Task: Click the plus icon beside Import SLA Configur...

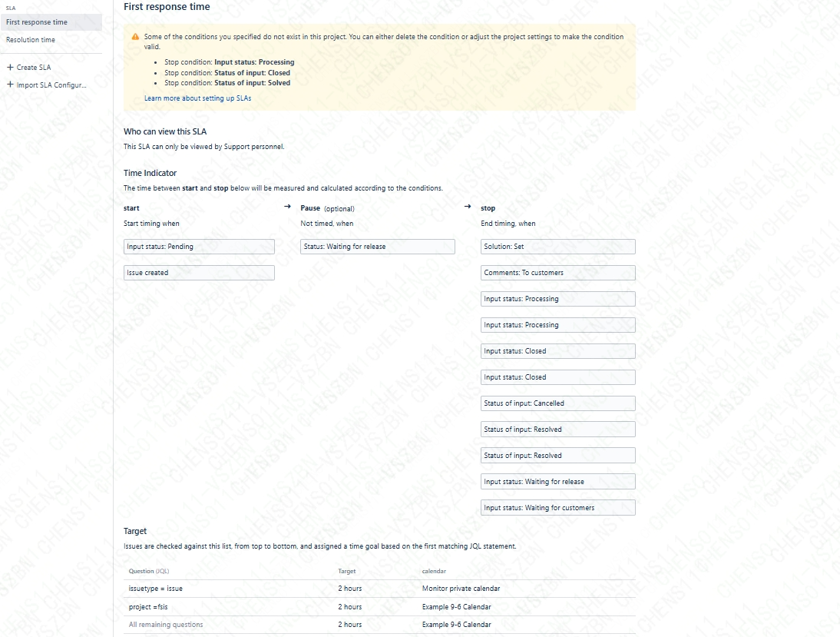Action: [x=10, y=85]
